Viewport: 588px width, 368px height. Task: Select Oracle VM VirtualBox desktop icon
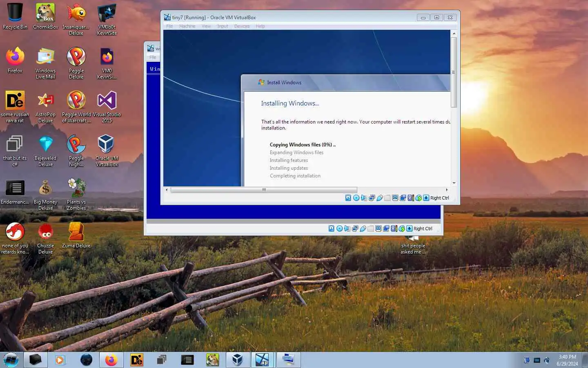pos(107,151)
